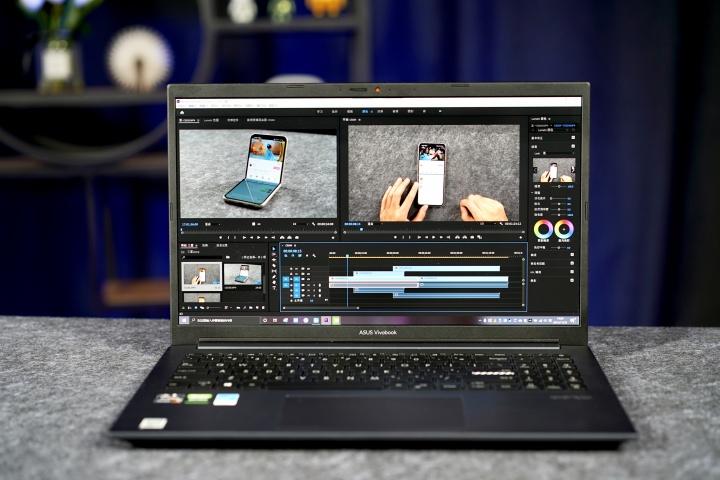Open Comparison View in Program monitor
Image resolution: width=720 pixels, height=480 pixels.
point(479,237)
